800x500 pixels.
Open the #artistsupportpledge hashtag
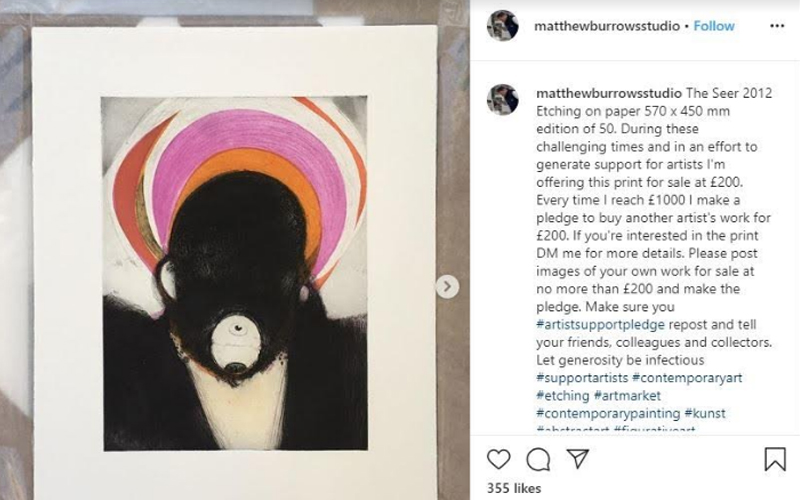click(602, 324)
